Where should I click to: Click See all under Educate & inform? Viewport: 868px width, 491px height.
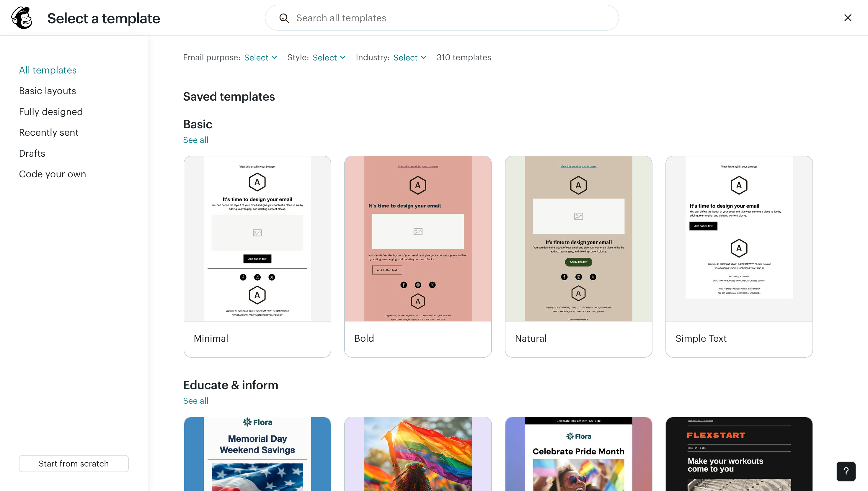[196, 401]
